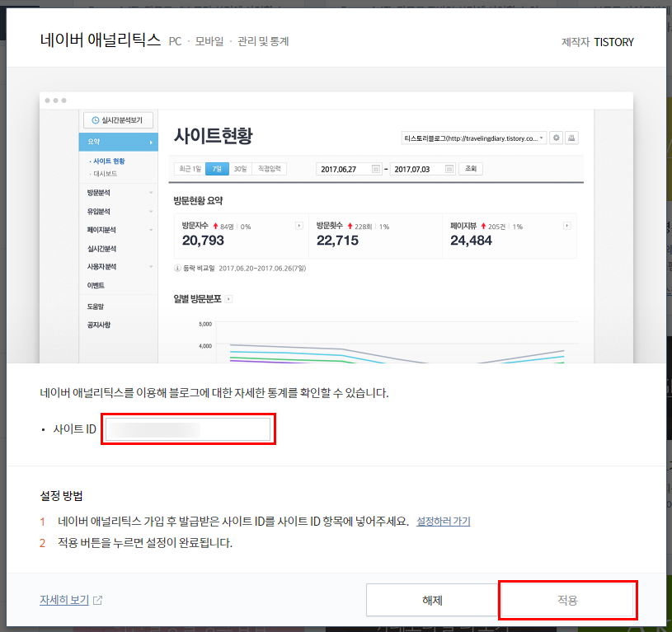Image resolution: width=672 pixels, height=632 pixels.
Task: Expand the 유입분석 sidebar section
Action: (x=120, y=212)
